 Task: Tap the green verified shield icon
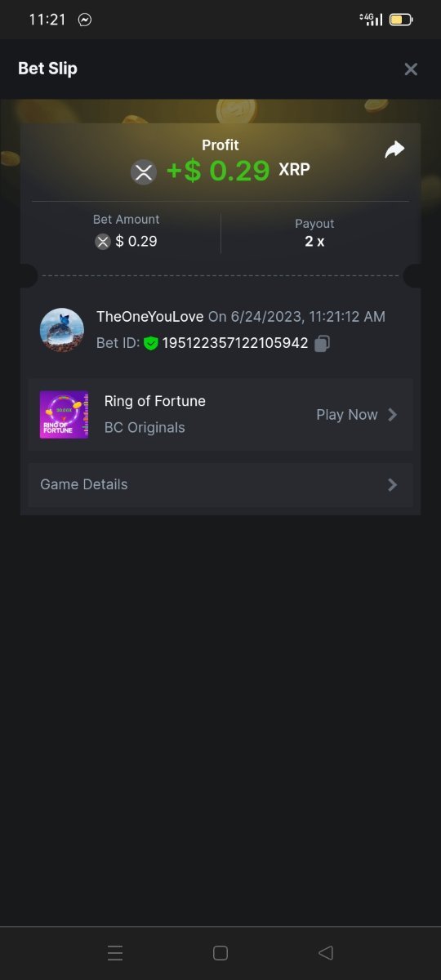pyautogui.click(x=150, y=343)
